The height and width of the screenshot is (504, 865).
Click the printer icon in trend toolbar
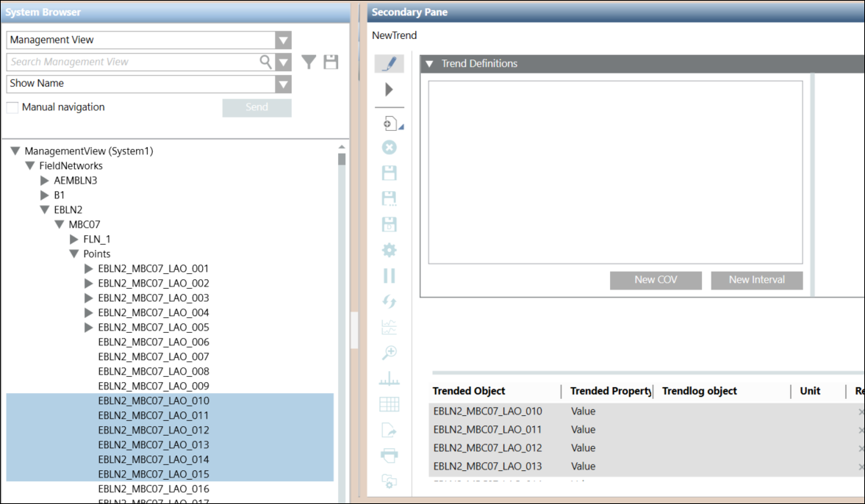[390, 456]
